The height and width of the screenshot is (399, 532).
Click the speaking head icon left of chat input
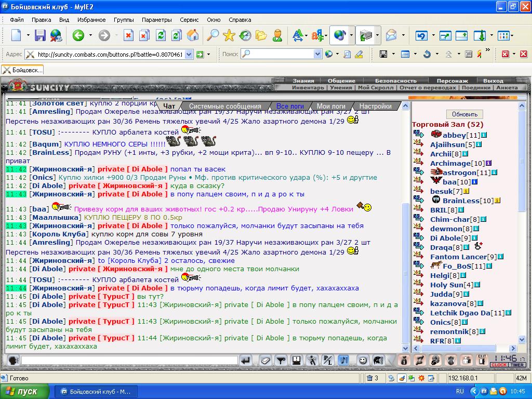13,361
